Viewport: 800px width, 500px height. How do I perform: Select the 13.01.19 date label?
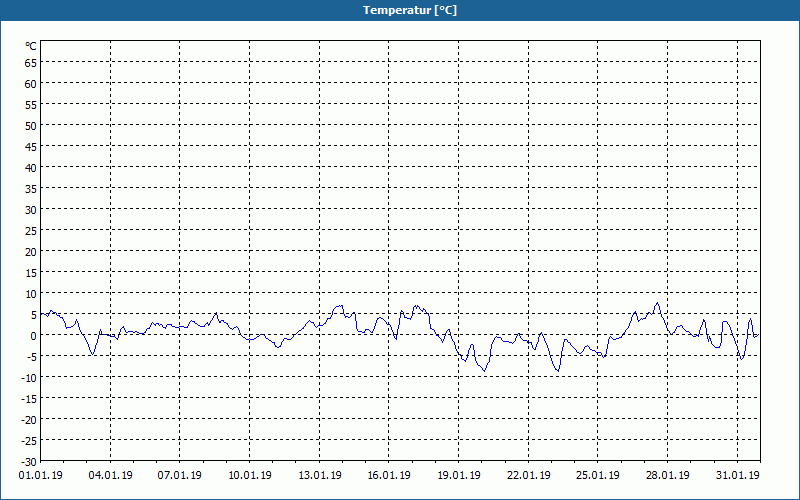pyautogui.click(x=319, y=476)
